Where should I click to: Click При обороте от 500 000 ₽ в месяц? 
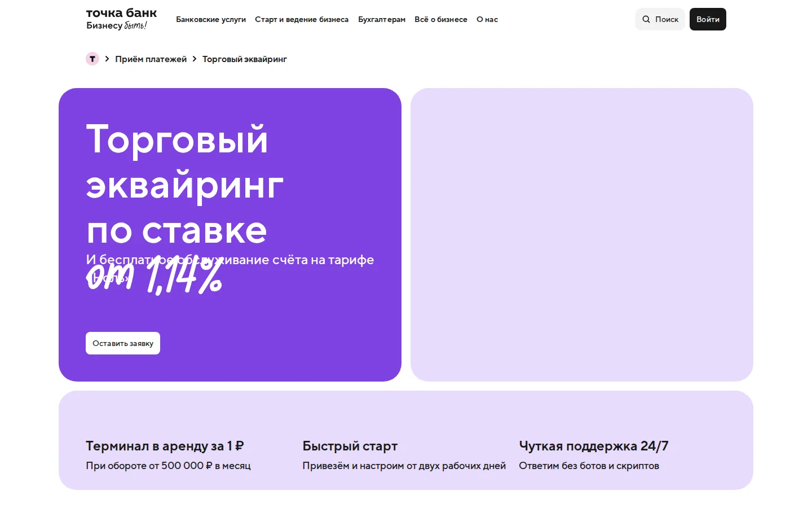168,466
